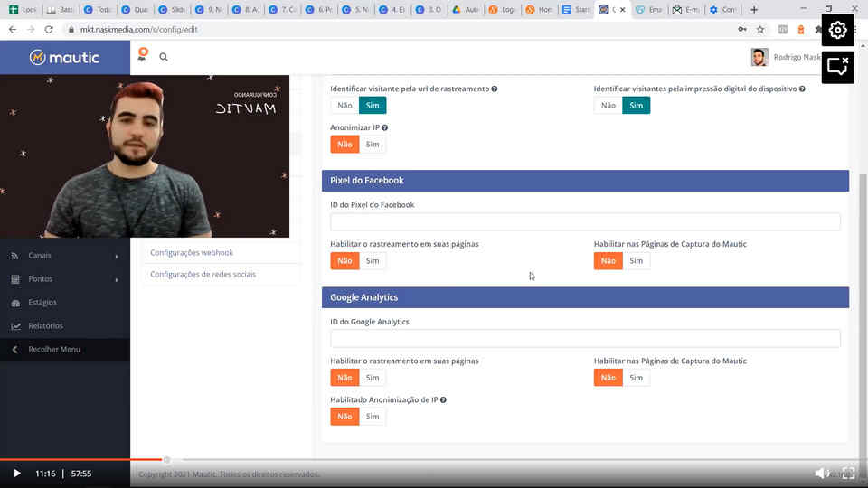Open Relatórios in the sidebar
Screen dimensions: 868x488
point(45,325)
